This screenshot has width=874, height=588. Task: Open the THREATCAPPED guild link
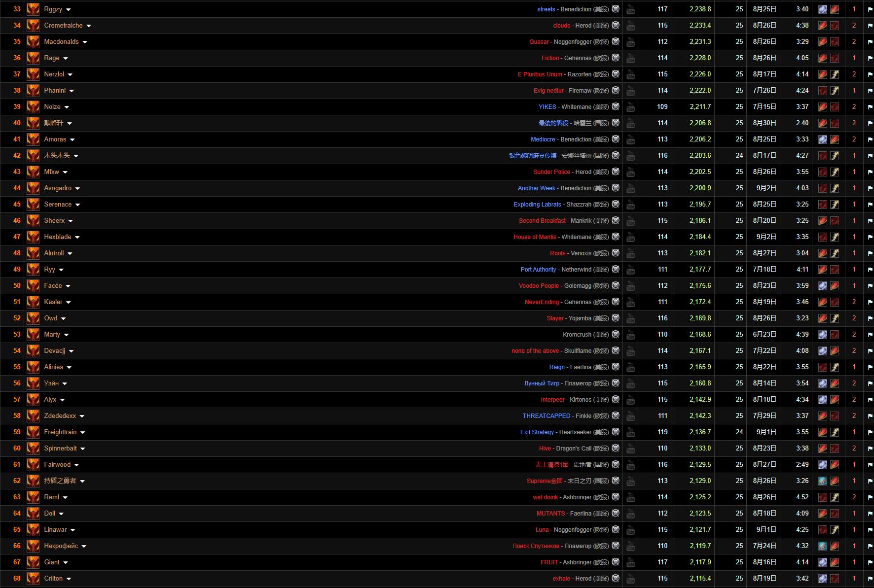click(546, 416)
